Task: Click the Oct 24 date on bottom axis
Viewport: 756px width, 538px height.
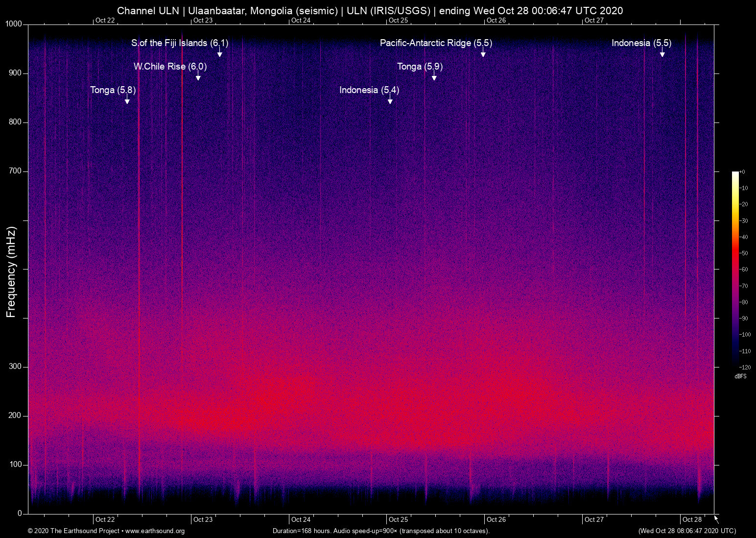Action: tap(301, 519)
